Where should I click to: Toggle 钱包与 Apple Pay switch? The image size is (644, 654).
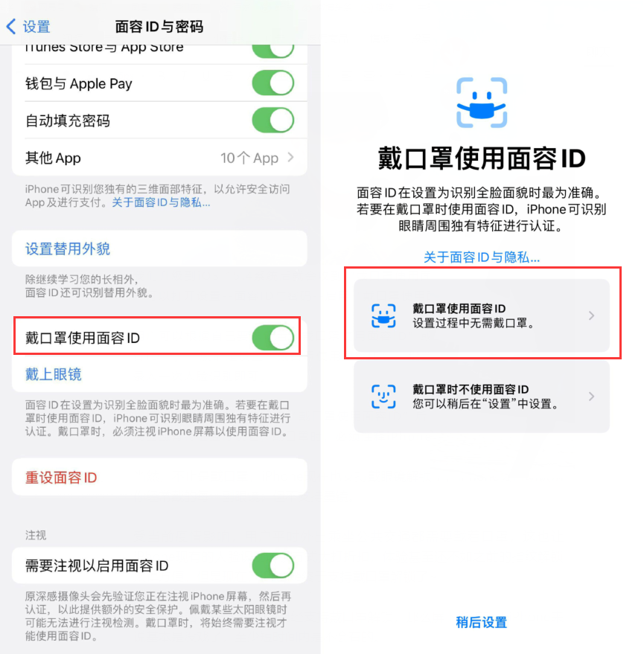pos(273,83)
